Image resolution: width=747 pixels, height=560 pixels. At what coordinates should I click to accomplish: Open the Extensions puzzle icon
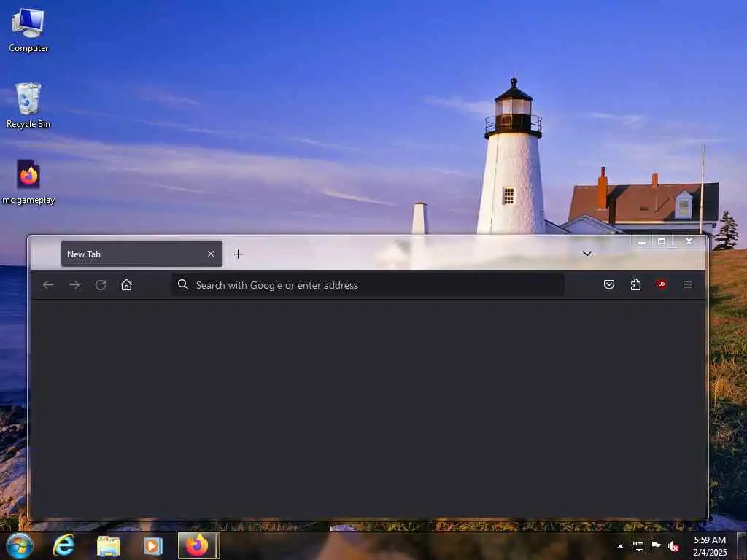[x=635, y=285]
